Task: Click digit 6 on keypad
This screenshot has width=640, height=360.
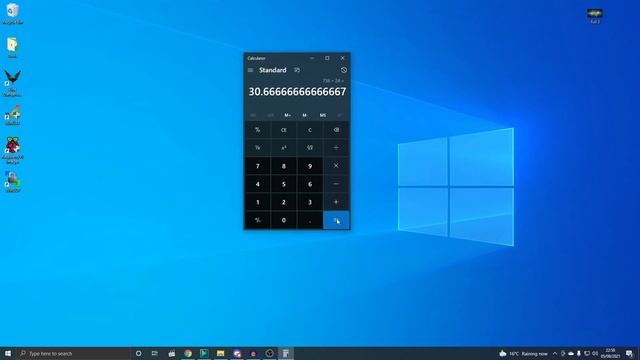Action: [310, 184]
